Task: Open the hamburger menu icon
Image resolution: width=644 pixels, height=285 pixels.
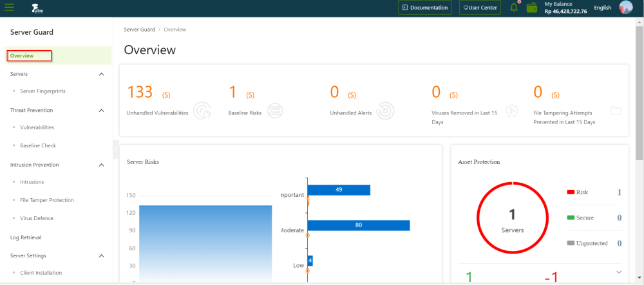Action: 9,7
